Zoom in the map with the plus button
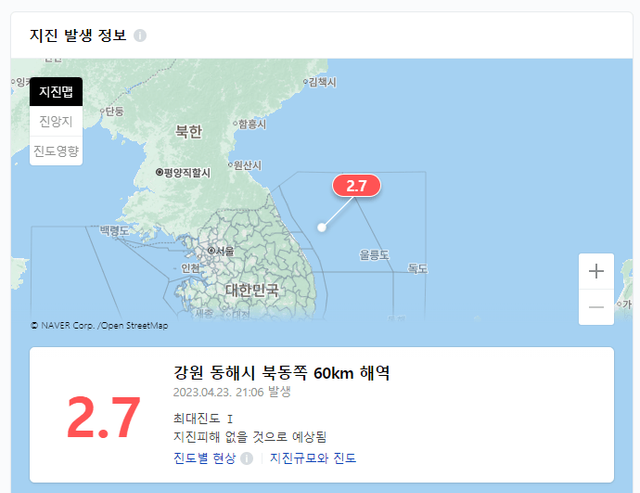Viewport: 640px width, 493px height. coord(596,271)
